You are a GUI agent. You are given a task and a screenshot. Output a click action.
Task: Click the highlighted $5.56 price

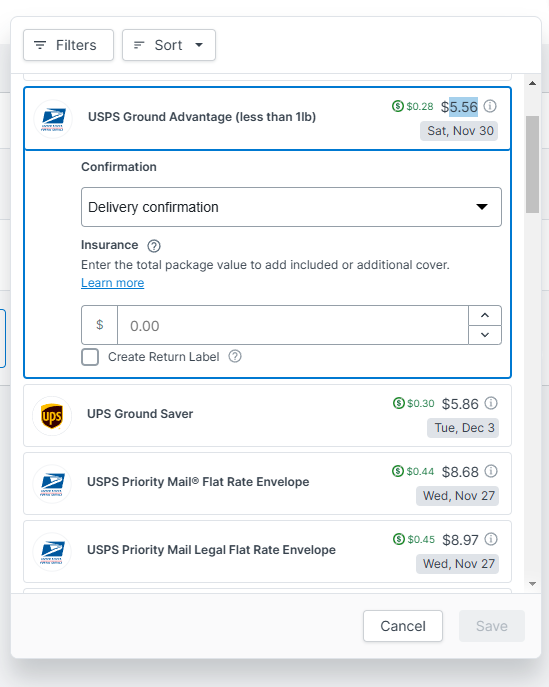(x=460, y=107)
